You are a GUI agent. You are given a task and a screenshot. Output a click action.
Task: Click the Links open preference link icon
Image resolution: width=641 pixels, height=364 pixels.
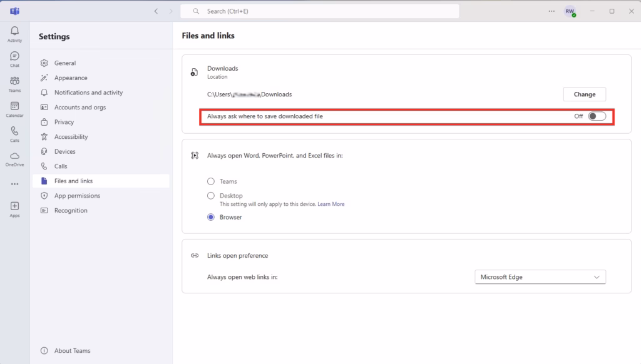pos(195,256)
